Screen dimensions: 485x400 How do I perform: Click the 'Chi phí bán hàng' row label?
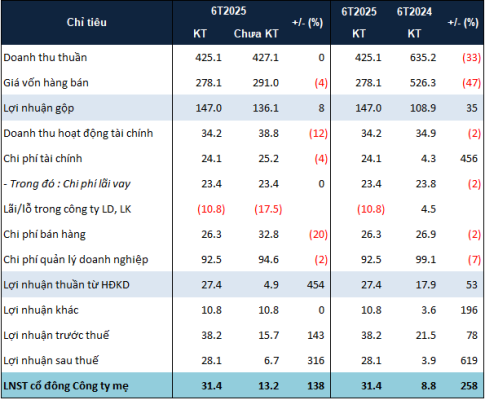[45, 234]
